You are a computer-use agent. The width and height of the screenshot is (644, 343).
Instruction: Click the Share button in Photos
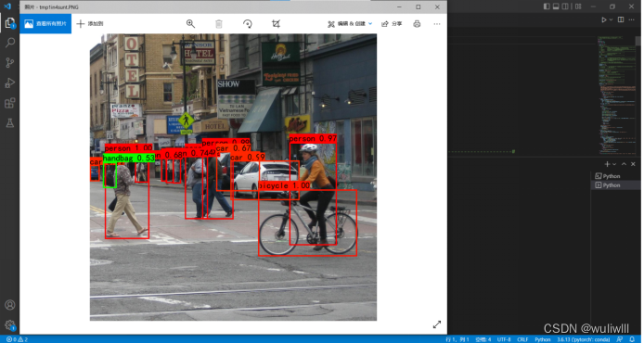[392, 24]
